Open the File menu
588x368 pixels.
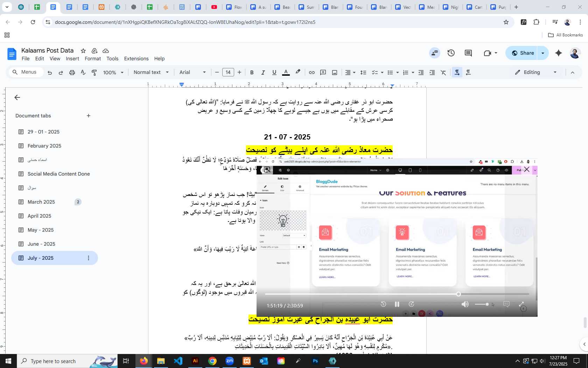click(26, 59)
